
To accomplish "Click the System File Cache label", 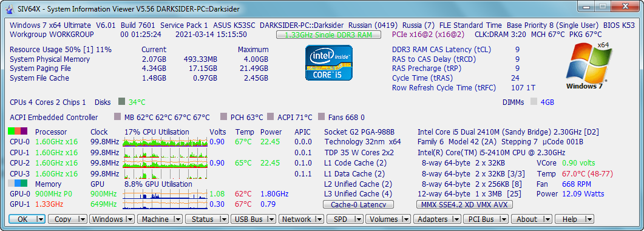I will (39, 78).
